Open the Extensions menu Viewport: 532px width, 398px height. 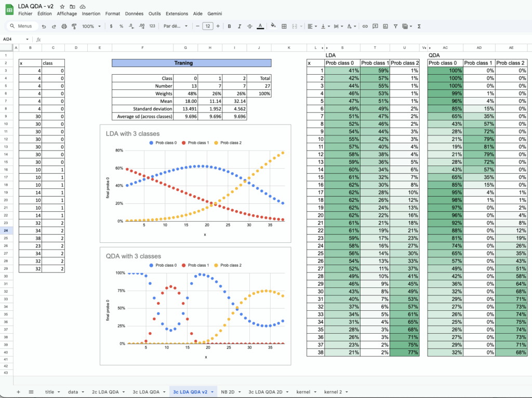tap(177, 13)
